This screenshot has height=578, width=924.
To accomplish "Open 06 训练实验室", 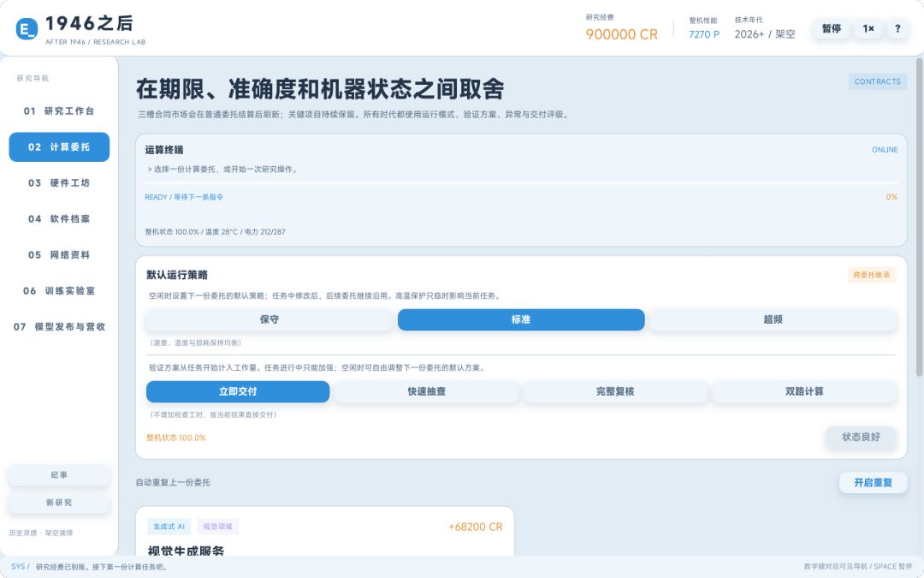I will click(59, 291).
